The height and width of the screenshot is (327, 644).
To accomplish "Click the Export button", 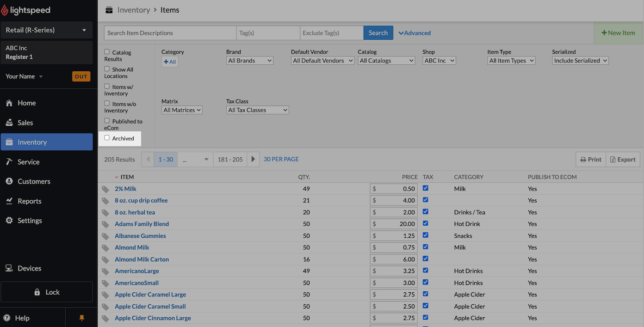I will point(623,159).
